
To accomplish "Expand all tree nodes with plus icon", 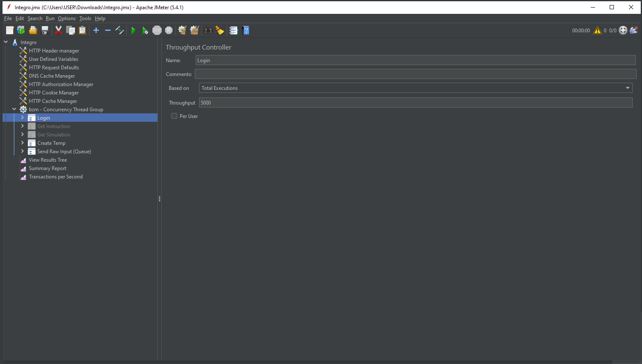I will click(x=96, y=30).
